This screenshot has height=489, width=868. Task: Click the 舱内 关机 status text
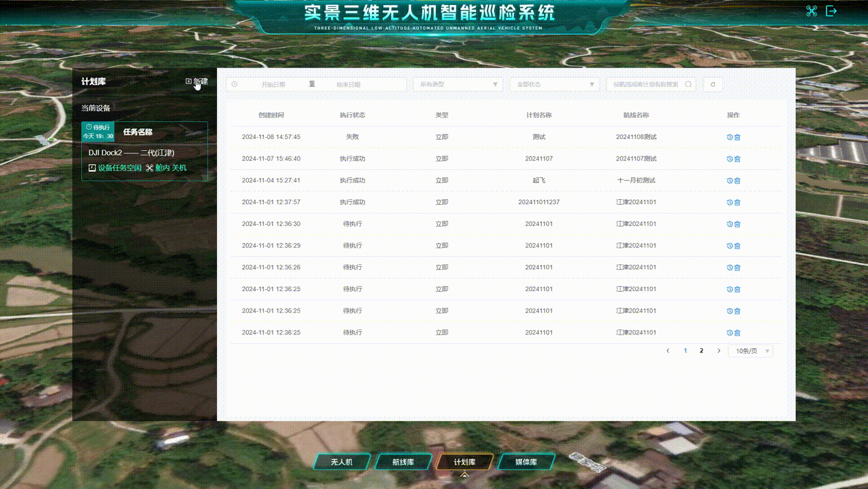pos(170,168)
